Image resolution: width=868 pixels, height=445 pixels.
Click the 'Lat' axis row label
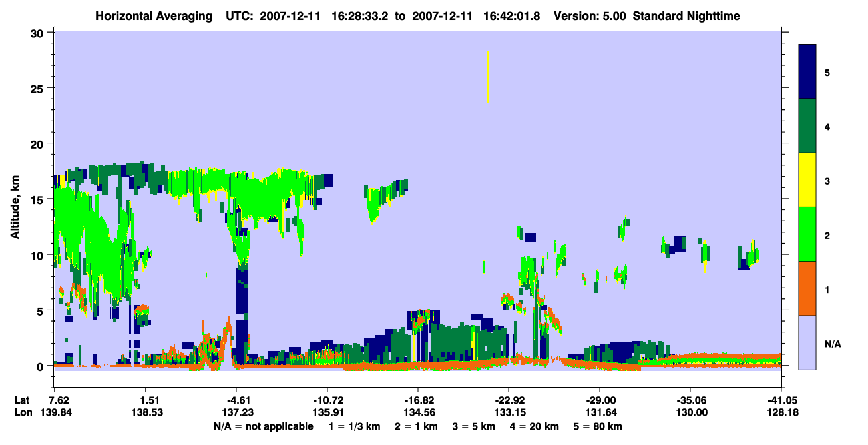coord(21,400)
